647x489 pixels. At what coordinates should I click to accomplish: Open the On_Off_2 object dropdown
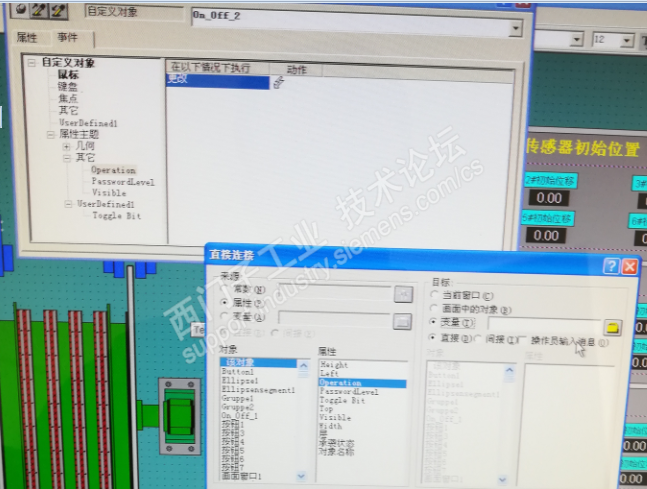coord(516,28)
